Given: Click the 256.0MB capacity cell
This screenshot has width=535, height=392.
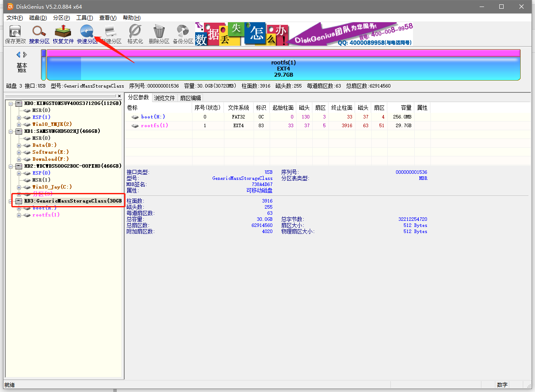Looking at the screenshot, I should pos(401,117).
